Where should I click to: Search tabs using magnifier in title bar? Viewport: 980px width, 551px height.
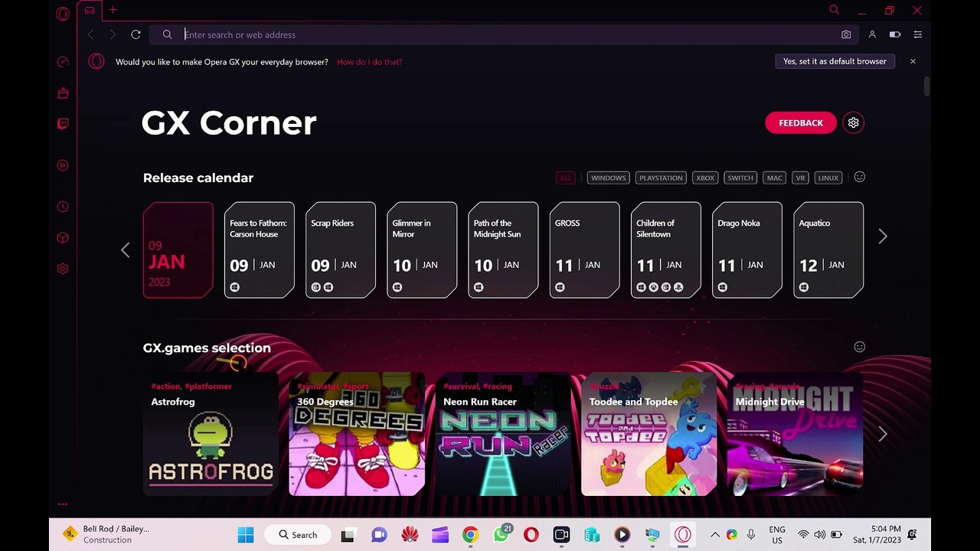[835, 10]
